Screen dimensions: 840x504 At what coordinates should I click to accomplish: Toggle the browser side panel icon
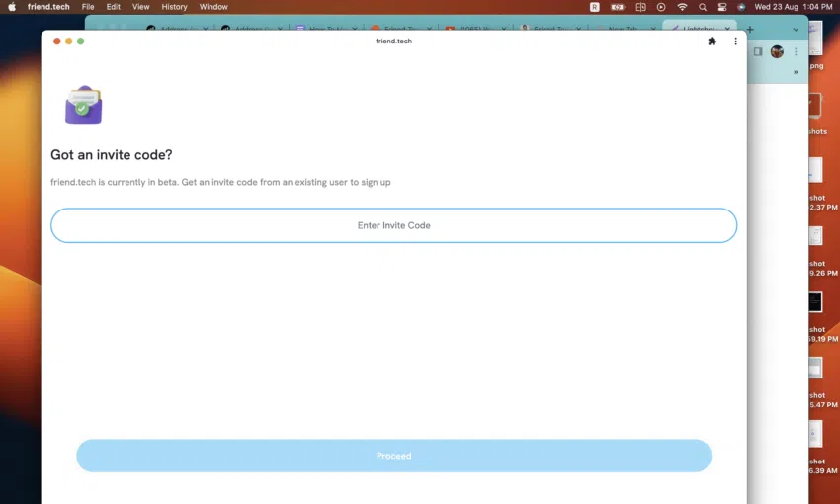(758, 51)
